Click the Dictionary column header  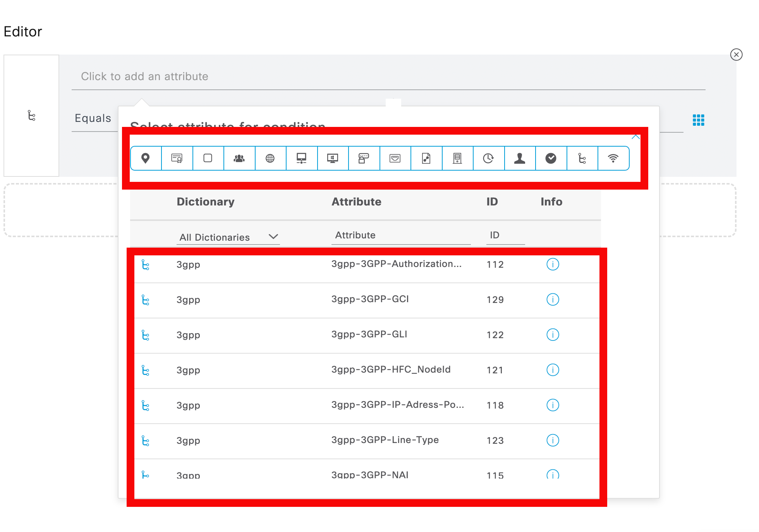206,202
